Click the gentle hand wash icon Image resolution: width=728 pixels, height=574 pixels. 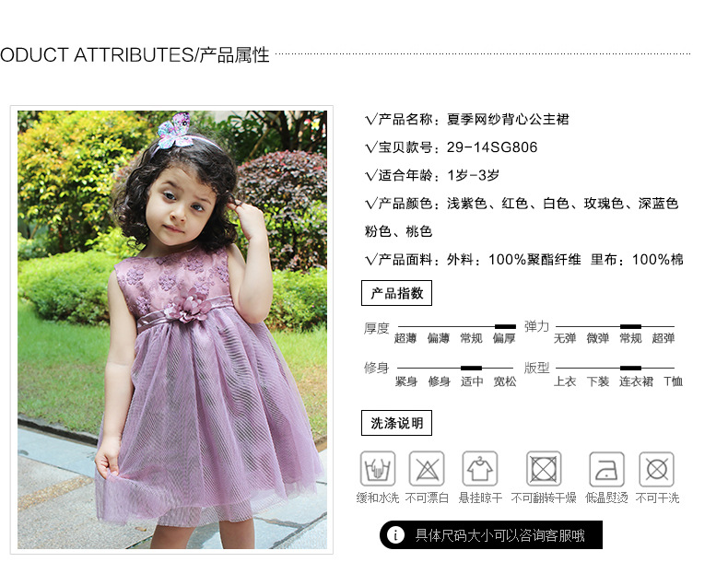tap(378, 469)
